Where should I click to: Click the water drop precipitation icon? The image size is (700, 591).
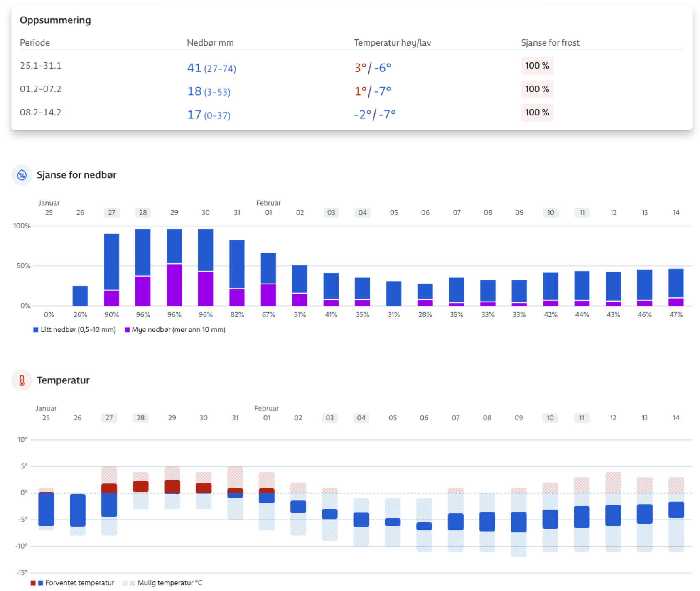coord(22,175)
